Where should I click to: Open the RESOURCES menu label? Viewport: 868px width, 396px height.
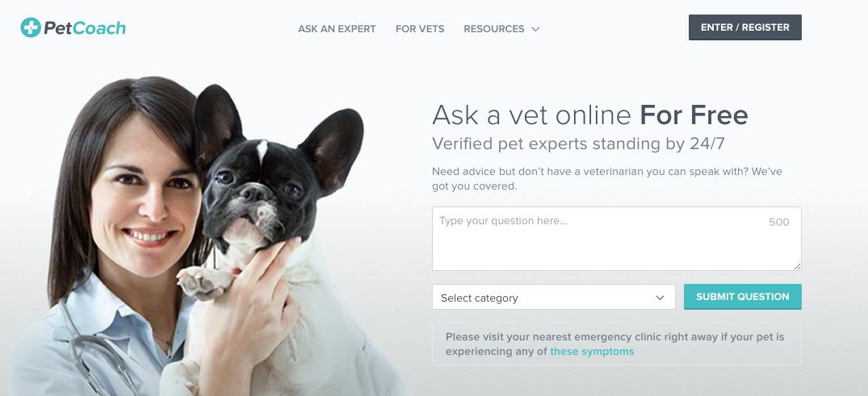(x=494, y=29)
